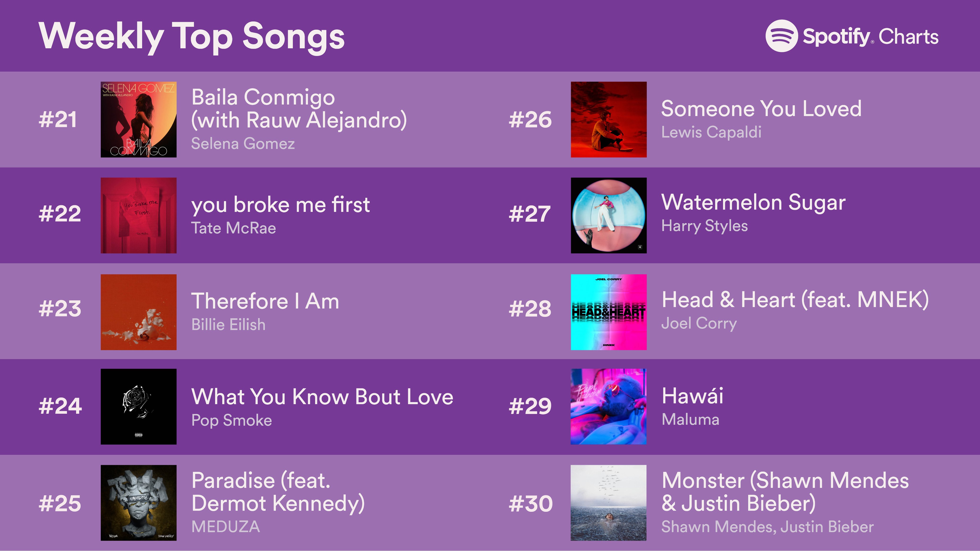Click the Therefore I Am album art
This screenshot has width=980, height=551.
pyautogui.click(x=139, y=312)
